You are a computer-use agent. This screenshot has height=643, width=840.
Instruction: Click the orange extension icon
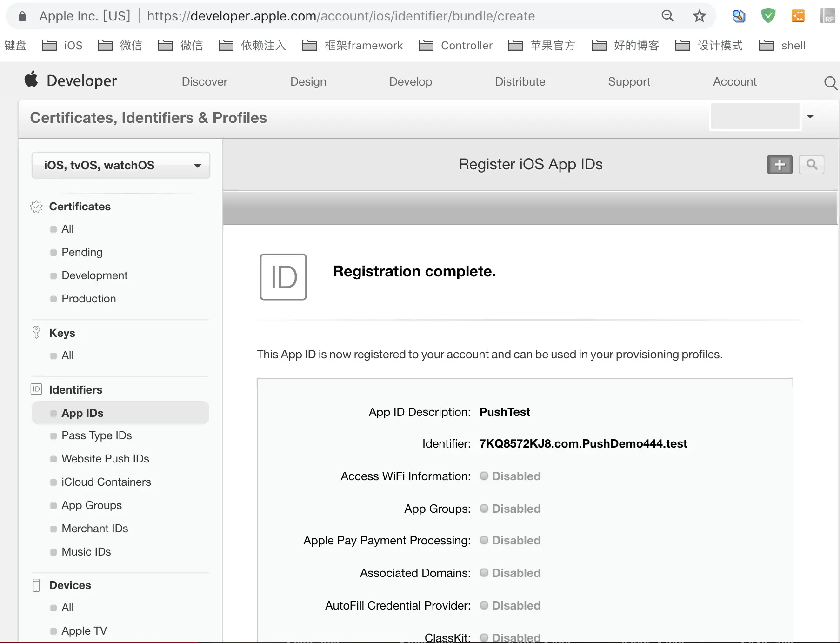point(798,16)
